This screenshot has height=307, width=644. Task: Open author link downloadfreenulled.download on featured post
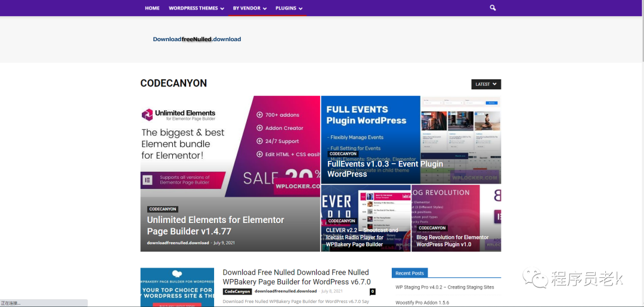click(178, 243)
